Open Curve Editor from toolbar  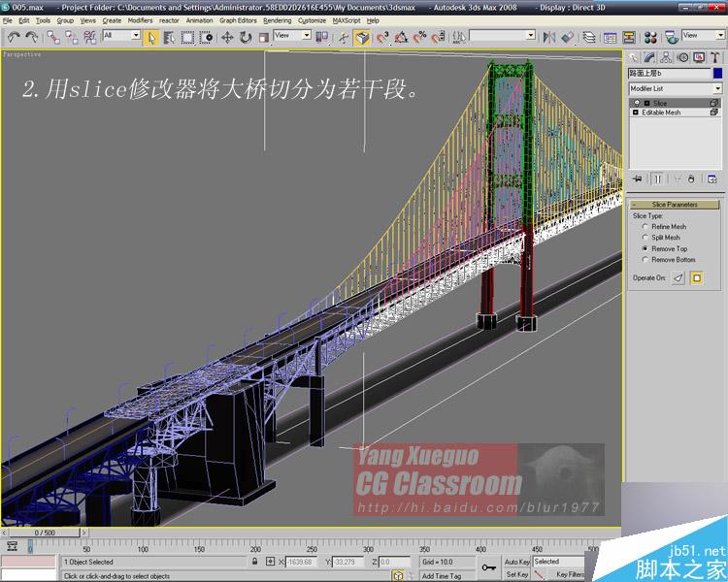tap(611, 38)
